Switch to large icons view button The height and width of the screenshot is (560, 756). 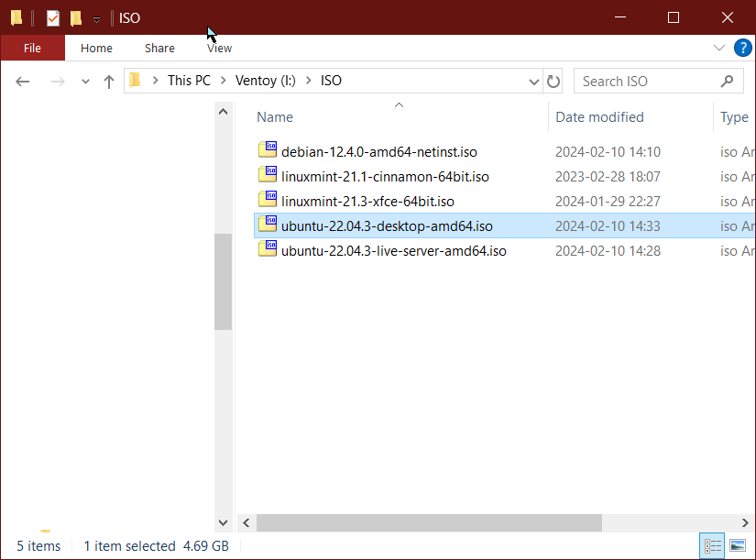738,546
